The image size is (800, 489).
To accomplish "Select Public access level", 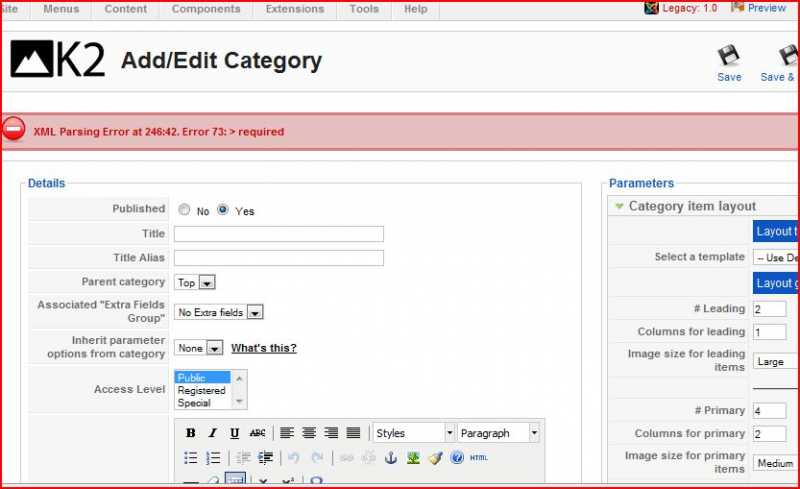I will [x=202, y=378].
